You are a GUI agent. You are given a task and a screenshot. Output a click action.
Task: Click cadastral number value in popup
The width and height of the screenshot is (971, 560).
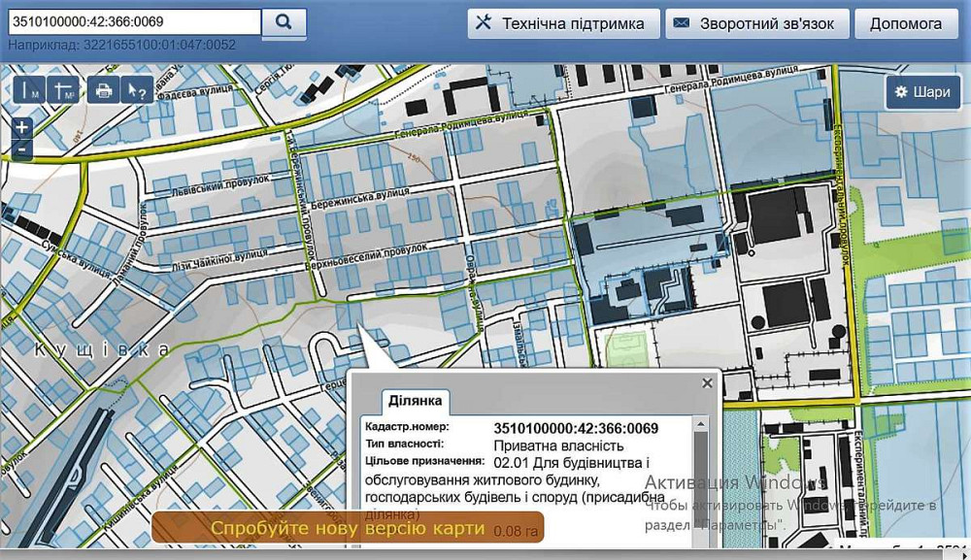point(576,429)
